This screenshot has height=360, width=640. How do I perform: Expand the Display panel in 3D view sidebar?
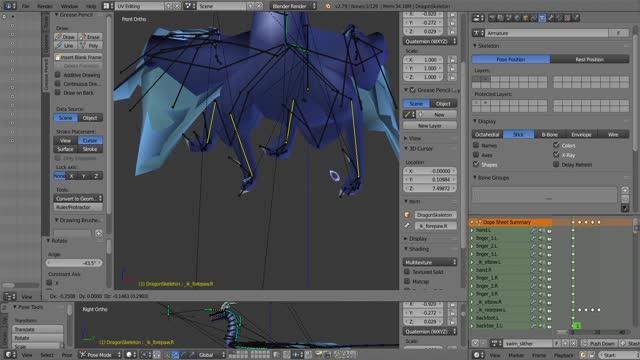tap(406, 238)
